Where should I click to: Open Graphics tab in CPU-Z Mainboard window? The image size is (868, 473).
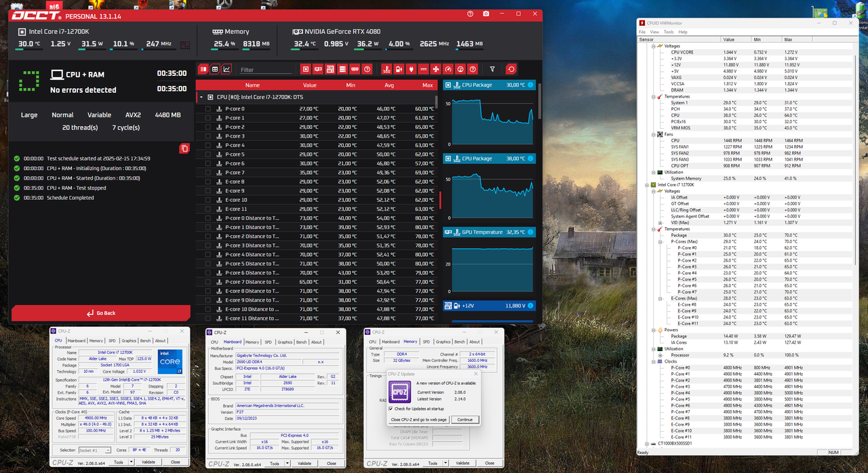285,342
